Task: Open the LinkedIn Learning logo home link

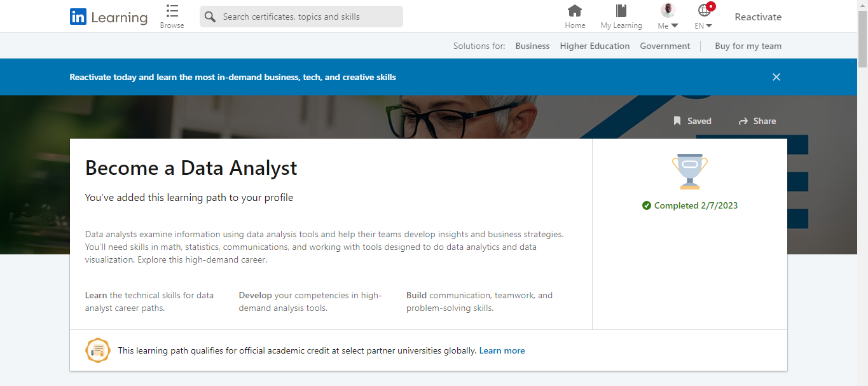Action: [109, 17]
